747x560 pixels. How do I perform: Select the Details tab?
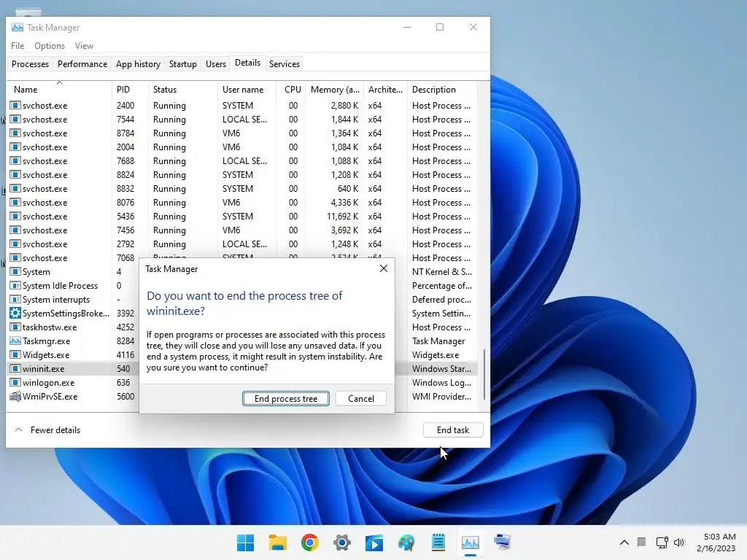248,63
